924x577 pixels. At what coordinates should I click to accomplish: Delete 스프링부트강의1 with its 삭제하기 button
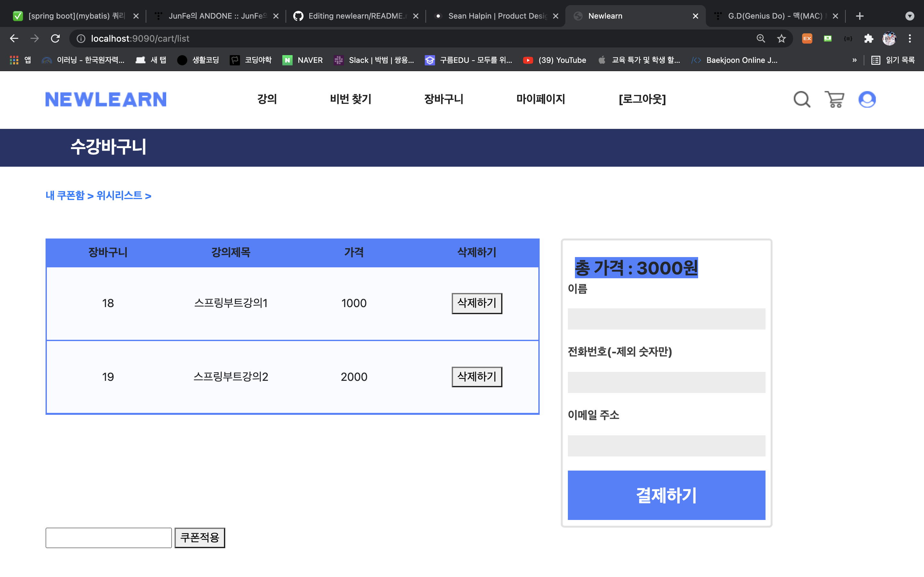tap(476, 303)
